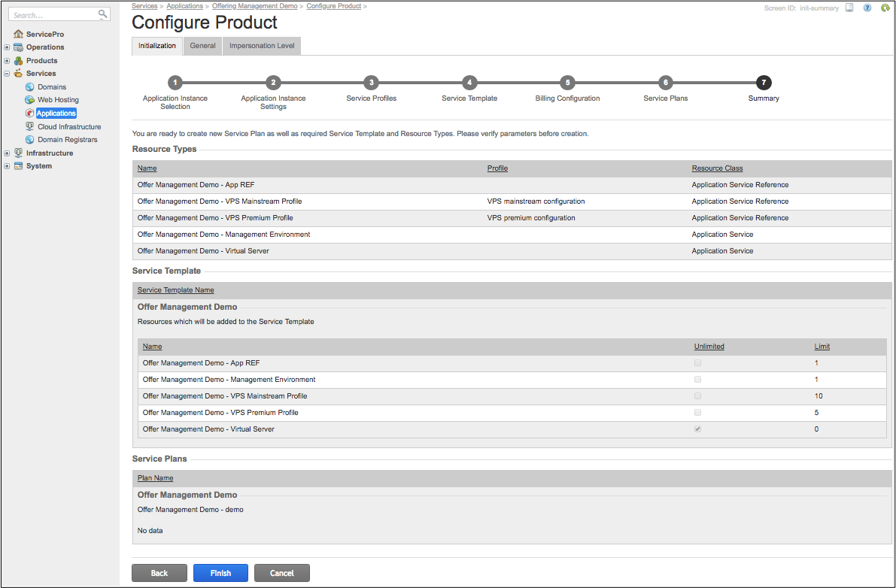Click the Cloud Infrastructure icon in sidebar
Image resolution: width=896 pixels, height=588 pixels.
coord(30,127)
